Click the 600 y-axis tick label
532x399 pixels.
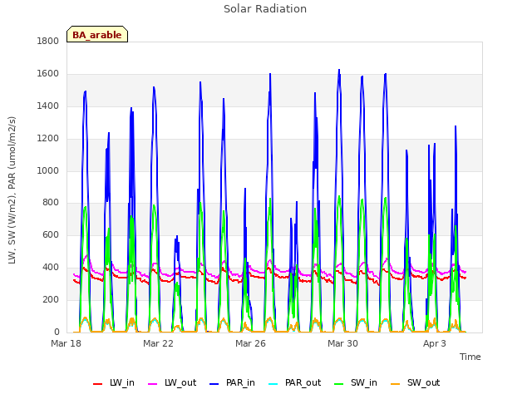tap(51, 235)
